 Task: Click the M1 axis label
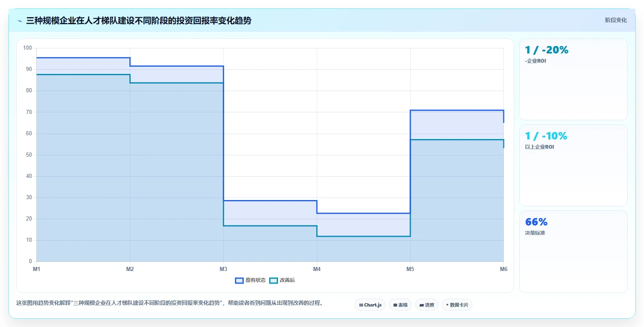(x=37, y=269)
